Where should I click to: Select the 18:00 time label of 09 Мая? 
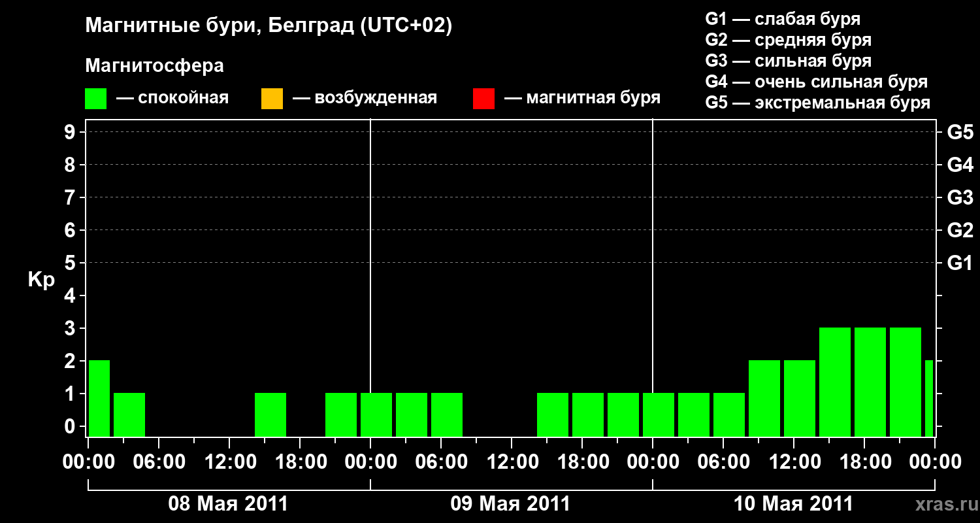coord(582,462)
